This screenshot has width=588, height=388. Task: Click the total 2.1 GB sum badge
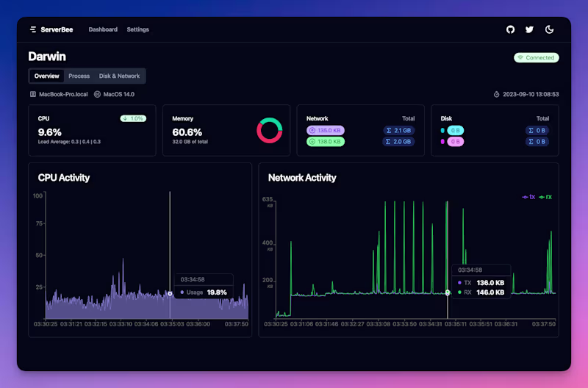tap(398, 131)
